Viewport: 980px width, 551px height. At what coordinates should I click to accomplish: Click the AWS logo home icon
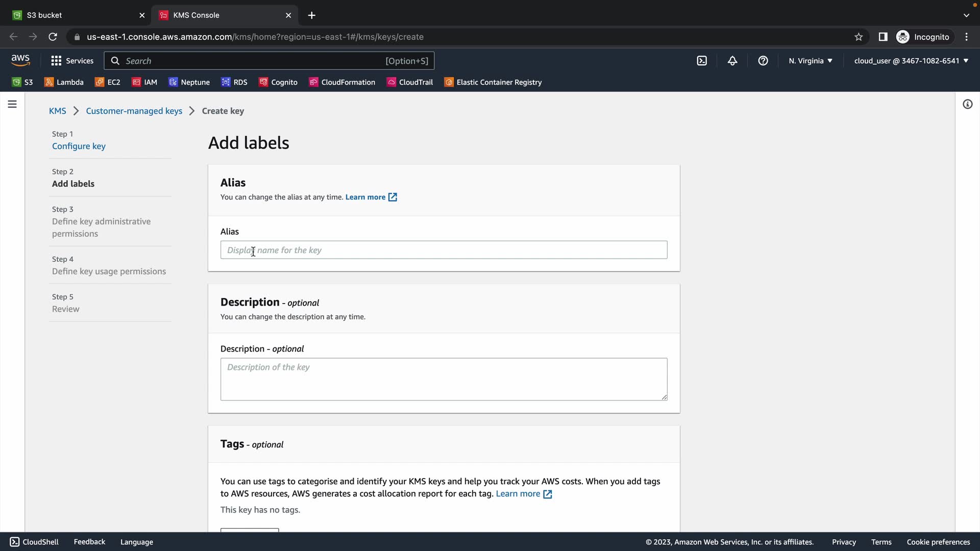(x=20, y=60)
